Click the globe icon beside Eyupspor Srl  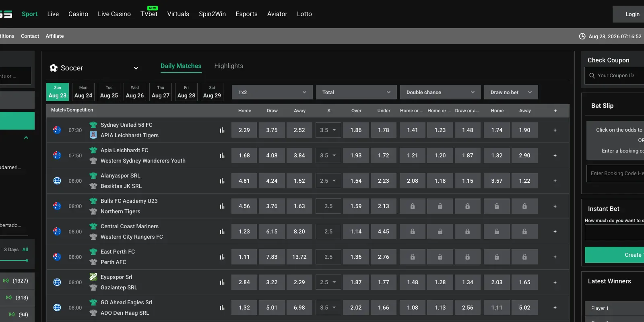pyautogui.click(x=57, y=282)
